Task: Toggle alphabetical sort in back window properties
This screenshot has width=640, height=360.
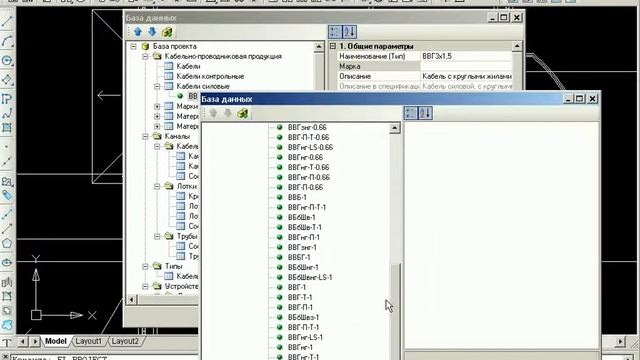Action: coord(349,32)
